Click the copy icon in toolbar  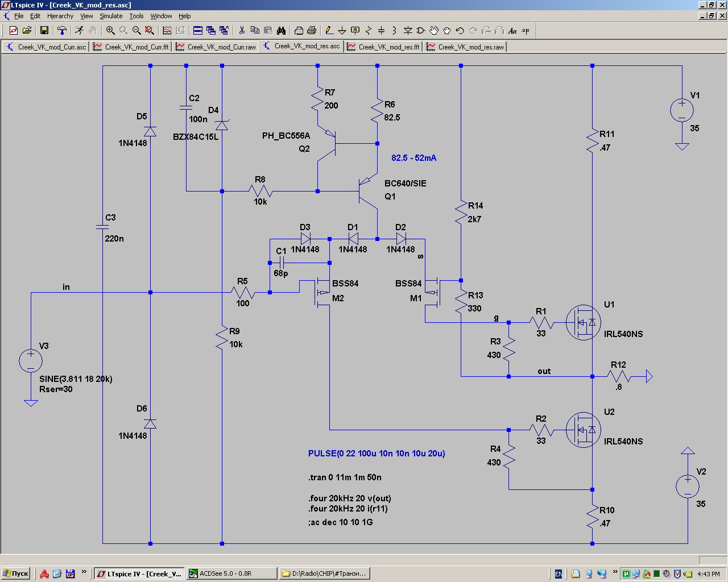[x=255, y=31]
